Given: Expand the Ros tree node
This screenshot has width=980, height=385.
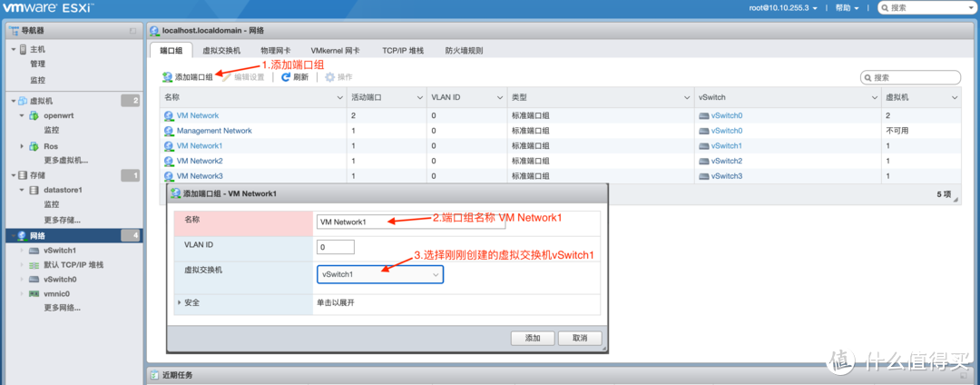Looking at the screenshot, I should pyautogui.click(x=22, y=146).
